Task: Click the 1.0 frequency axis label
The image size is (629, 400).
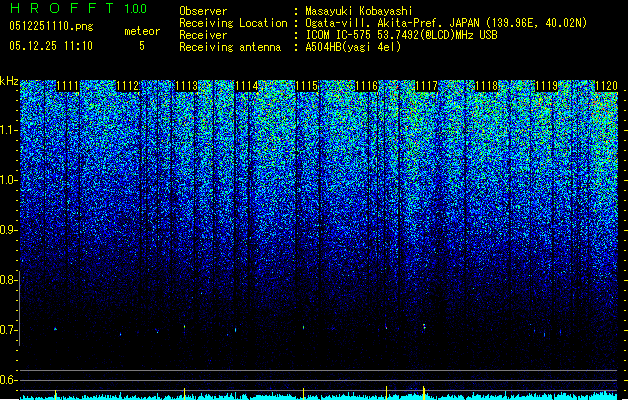Action: point(9,180)
